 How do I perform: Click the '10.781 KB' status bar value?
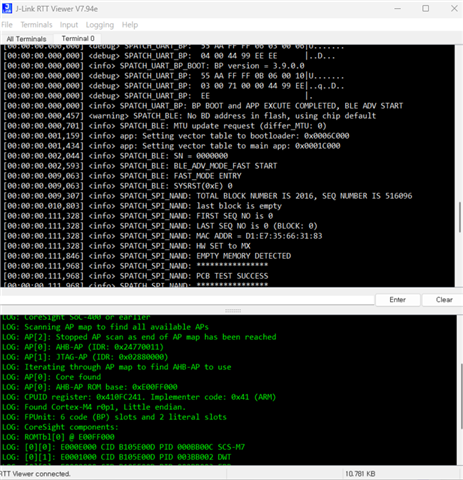click(x=360, y=474)
